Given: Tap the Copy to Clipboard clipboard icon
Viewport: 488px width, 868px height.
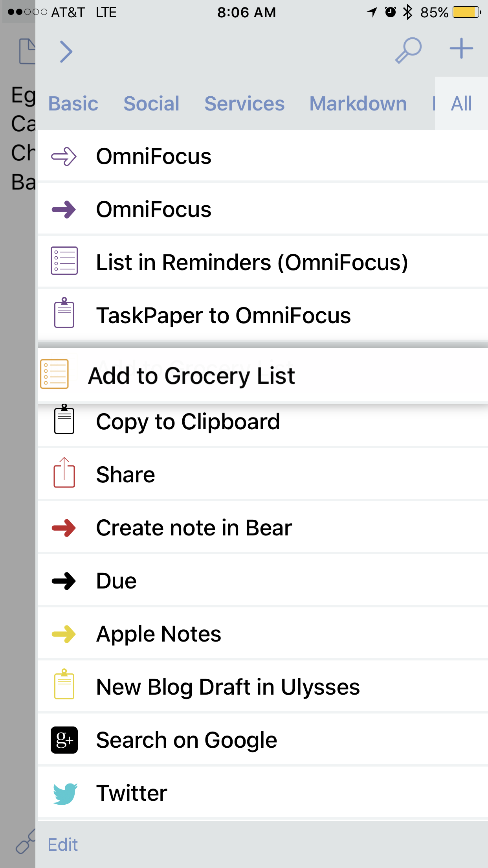Looking at the screenshot, I should click(x=64, y=419).
